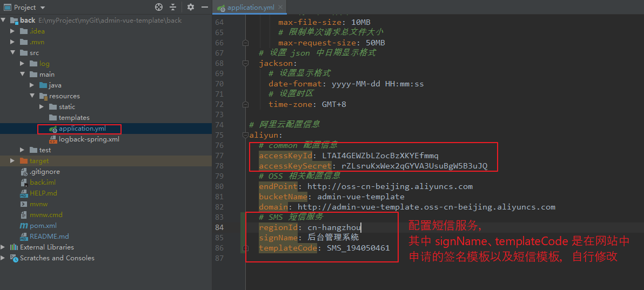This screenshot has height=290, width=644.
Task: Expand the test folder
Action: tap(22, 150)
